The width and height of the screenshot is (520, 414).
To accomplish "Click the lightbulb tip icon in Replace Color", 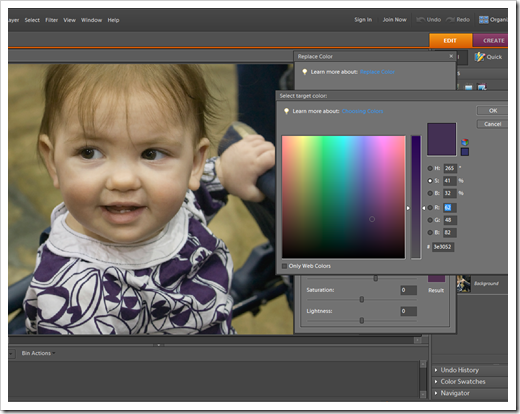I will point(304,72).
